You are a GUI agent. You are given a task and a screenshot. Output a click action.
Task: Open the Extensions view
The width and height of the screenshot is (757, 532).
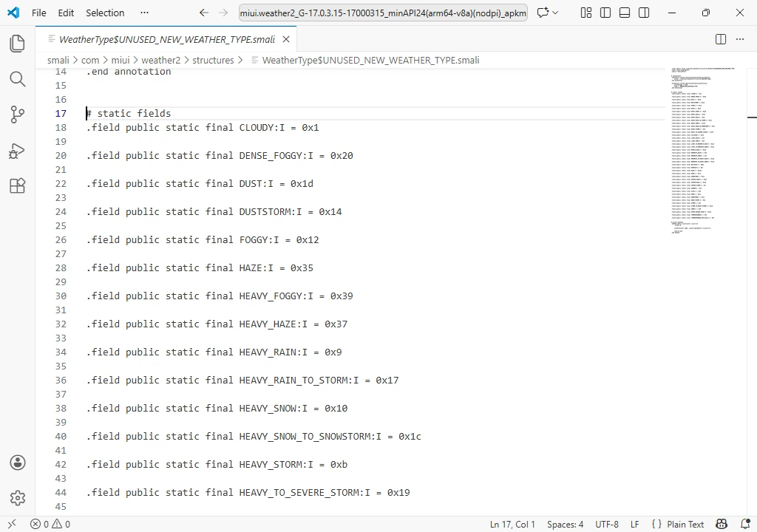18,186
